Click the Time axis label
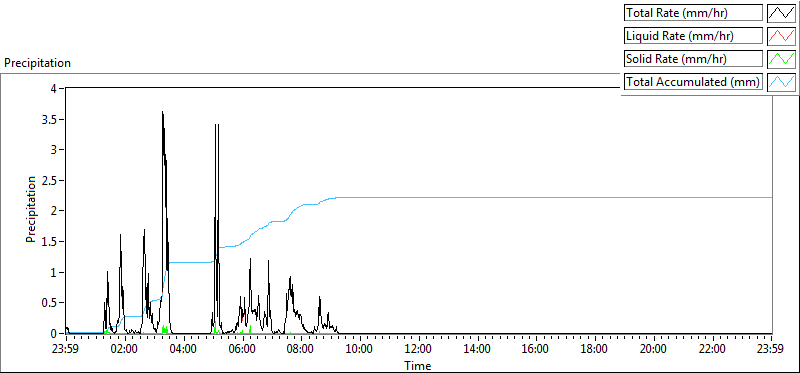The height and width of the screenshot is (373, 800). pyautogui.click(x=418, y=365)
